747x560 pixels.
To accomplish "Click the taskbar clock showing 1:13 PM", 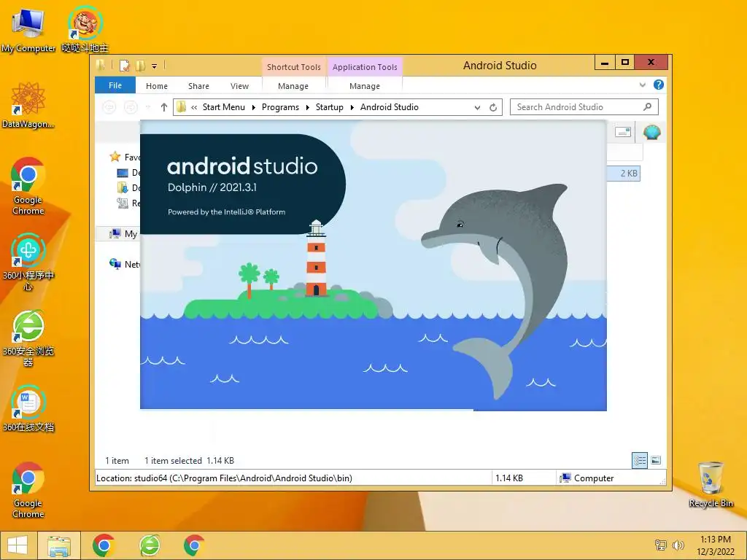I will [716, 545].
